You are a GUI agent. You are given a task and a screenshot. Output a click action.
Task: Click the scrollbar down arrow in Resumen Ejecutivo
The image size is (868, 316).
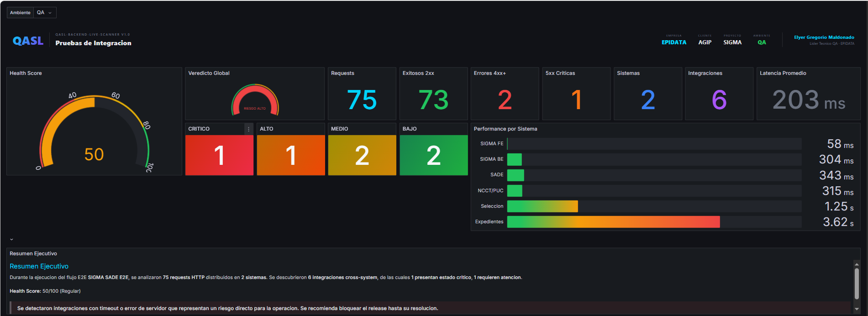857,309
